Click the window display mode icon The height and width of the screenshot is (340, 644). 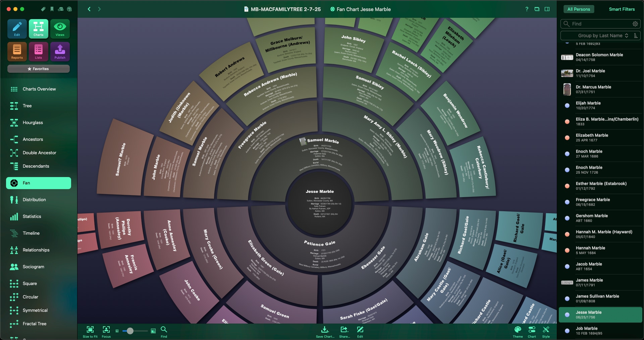coord(537,9)
